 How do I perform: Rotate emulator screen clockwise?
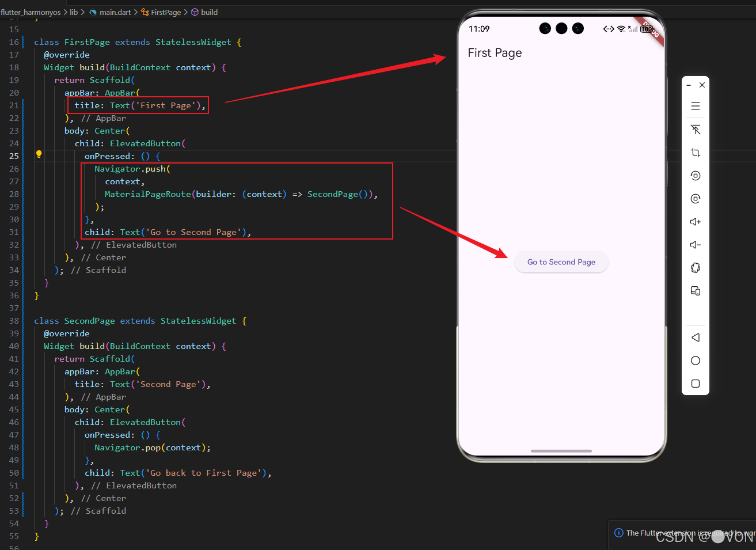pos(696,199)
